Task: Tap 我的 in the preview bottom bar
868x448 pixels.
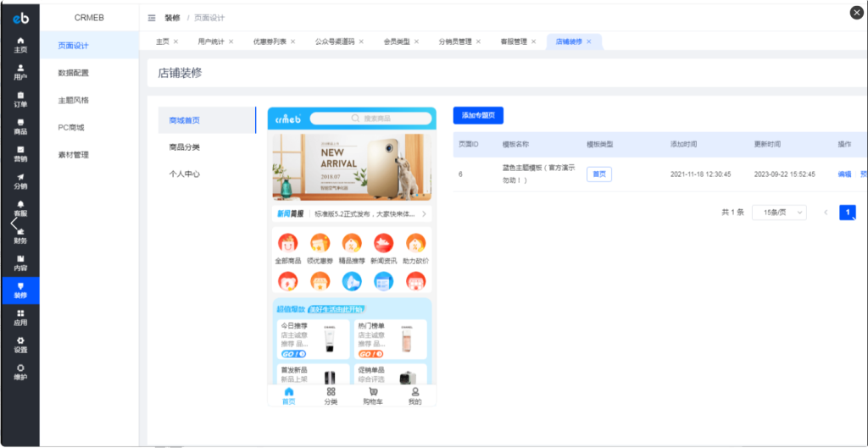Action: coord(415,396)
